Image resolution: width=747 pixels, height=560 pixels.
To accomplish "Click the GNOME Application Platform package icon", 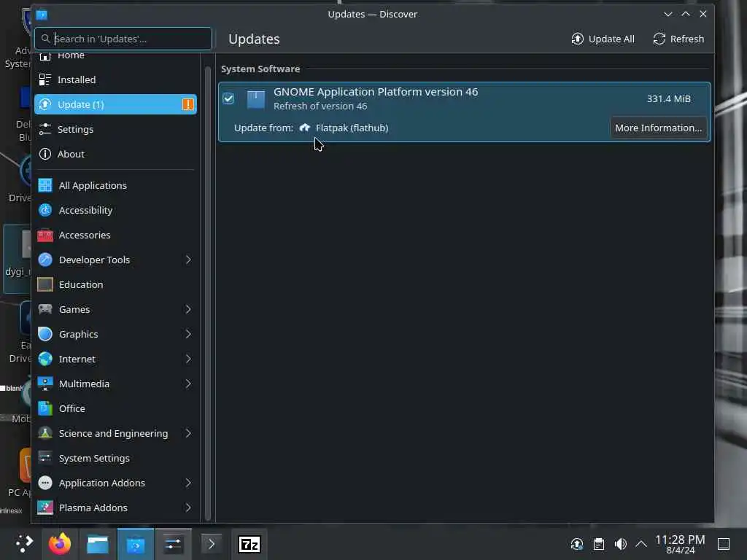I will (x=256, y=99).
